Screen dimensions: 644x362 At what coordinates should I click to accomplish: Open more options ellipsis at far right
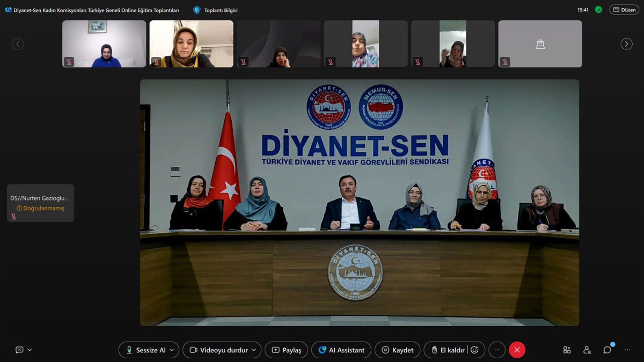627,350
